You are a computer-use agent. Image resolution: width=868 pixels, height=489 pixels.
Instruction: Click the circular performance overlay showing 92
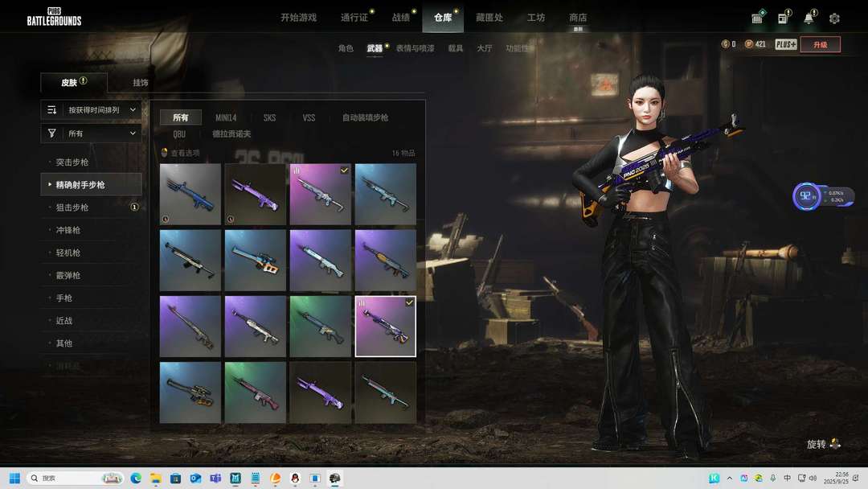(x=807, y=196)
